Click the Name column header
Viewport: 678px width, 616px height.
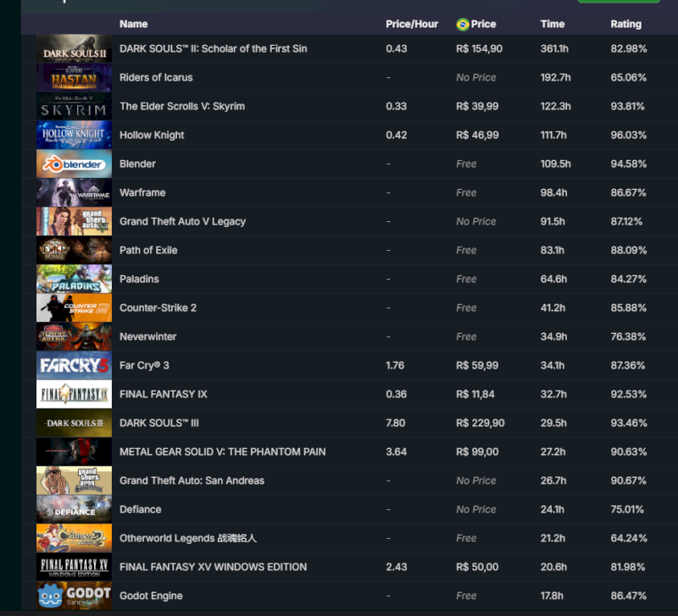(133, 24)
